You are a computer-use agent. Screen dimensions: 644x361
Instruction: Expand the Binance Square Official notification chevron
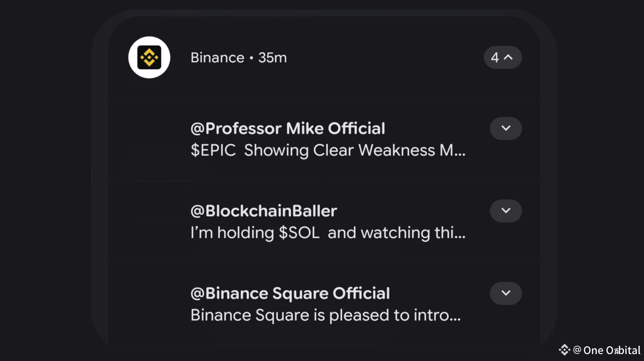[x=506, y=293]
